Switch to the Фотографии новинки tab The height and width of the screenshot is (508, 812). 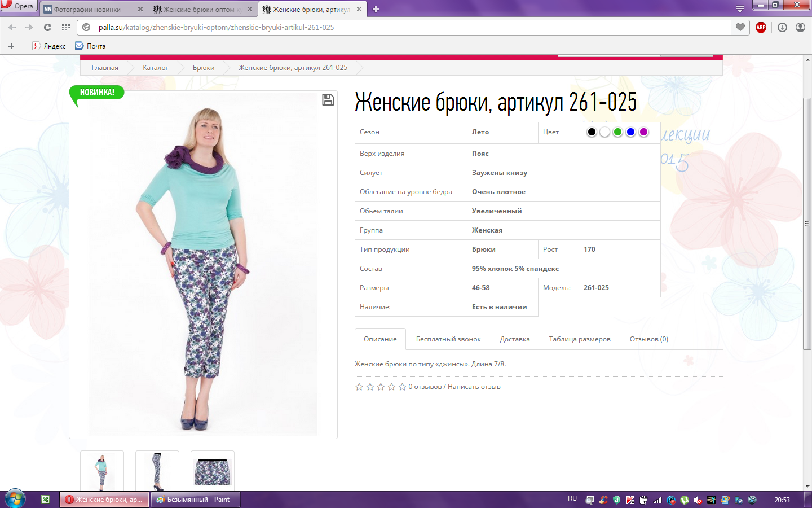94,9
